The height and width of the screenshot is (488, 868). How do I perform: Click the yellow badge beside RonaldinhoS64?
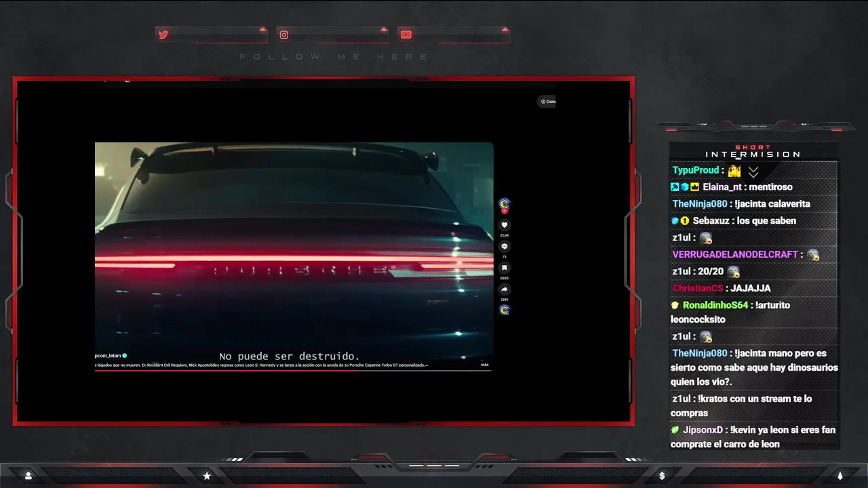(675, 306)
